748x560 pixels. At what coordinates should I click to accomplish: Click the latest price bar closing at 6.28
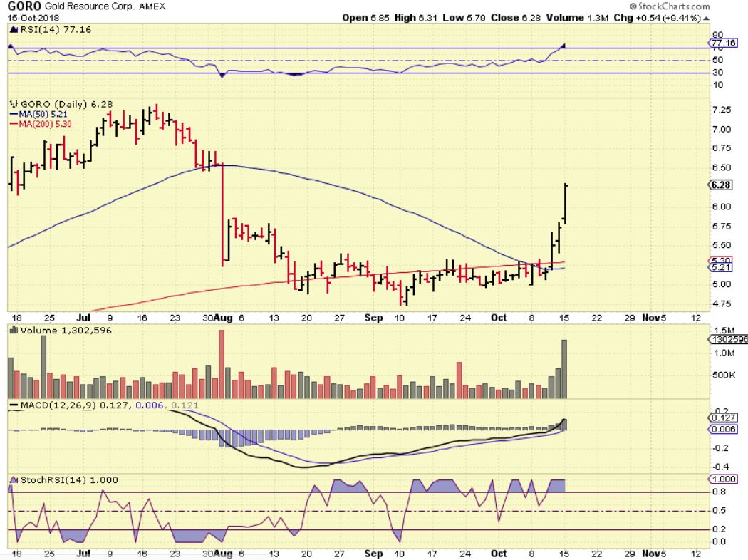pos(566,203)
